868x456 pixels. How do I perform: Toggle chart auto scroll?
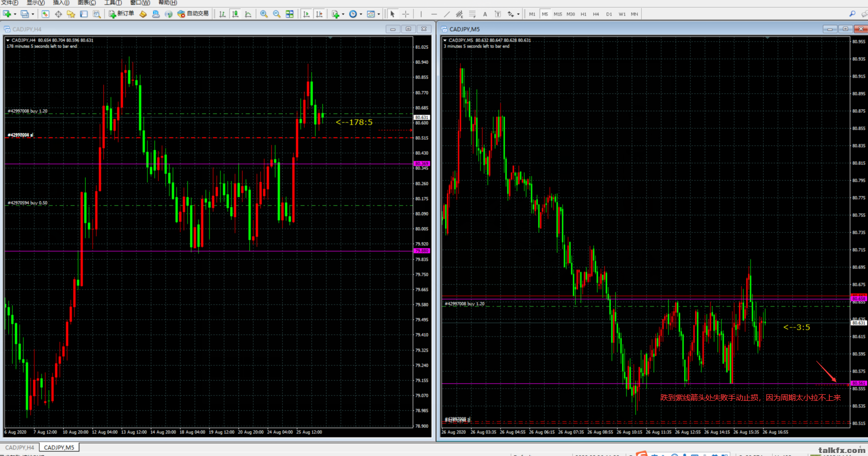click(x=306, y=14)
